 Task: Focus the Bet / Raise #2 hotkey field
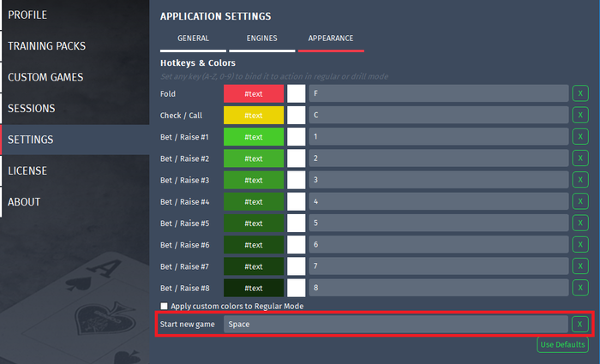point(439,158)
